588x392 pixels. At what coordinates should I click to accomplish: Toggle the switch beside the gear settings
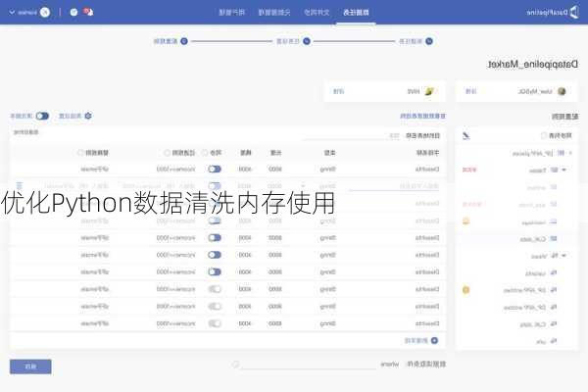[x=42, y=116]
